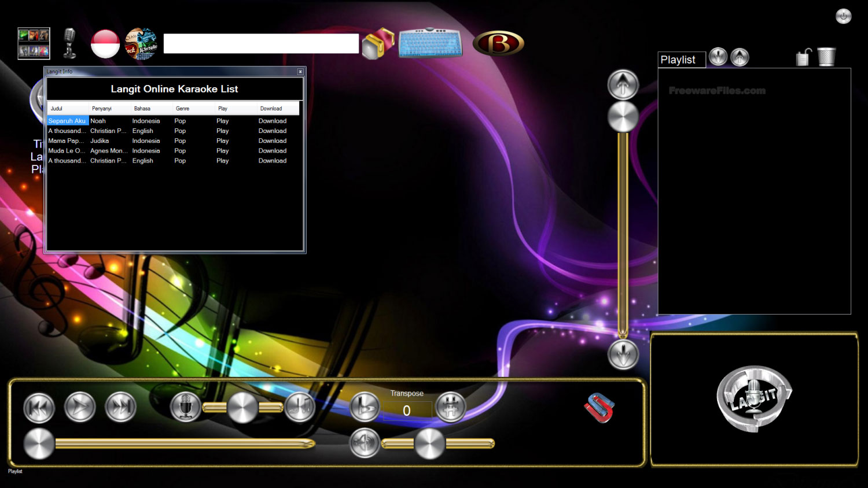Click the song search text field
Screen dimensions: 868x488
pyautogui.click(x=261, y=43)
